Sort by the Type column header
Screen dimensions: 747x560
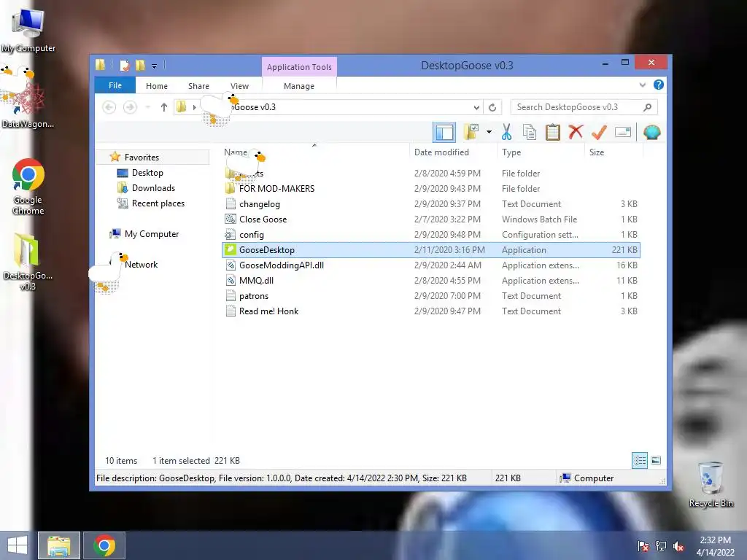pyautogui.click(x=511, y=152)
